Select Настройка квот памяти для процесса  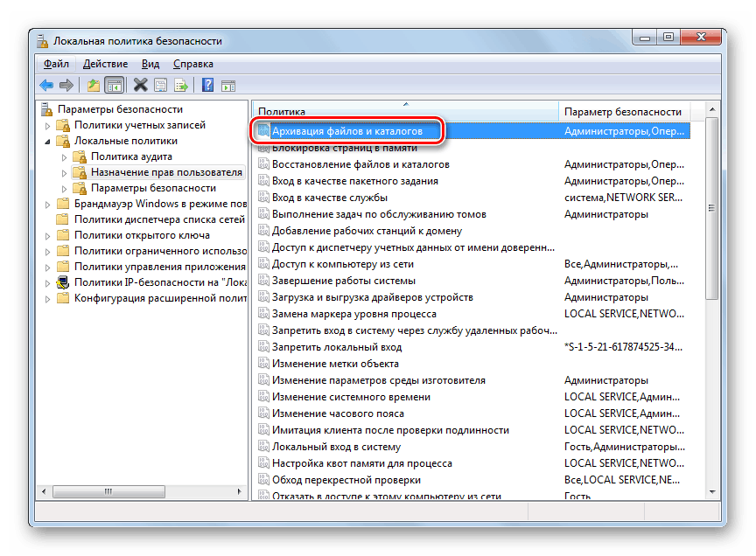click(362, 463)
